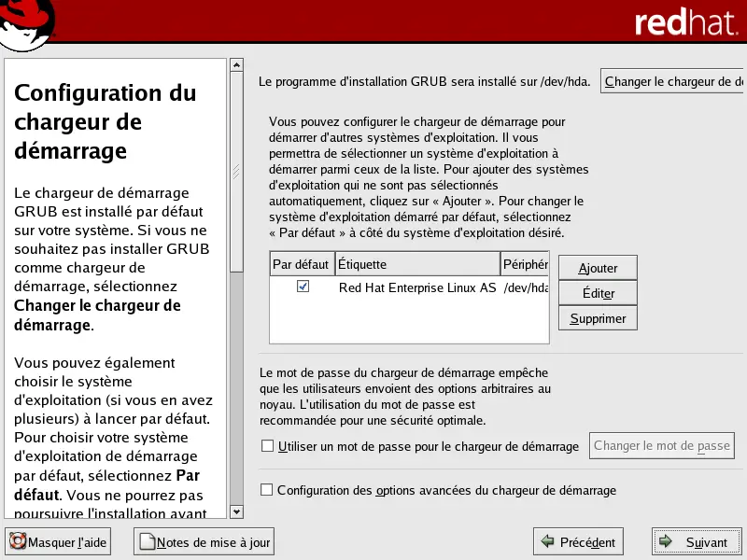This screenshot has width=747, height=560.
Task: Click the Éditer button
Action: pyautogui.click(x=598, y=293)
